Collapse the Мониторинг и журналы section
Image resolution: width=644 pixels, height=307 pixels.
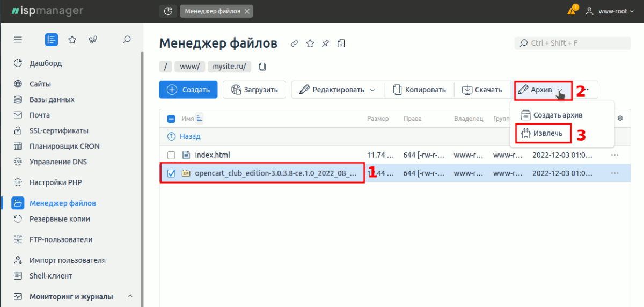click(130, 296)
